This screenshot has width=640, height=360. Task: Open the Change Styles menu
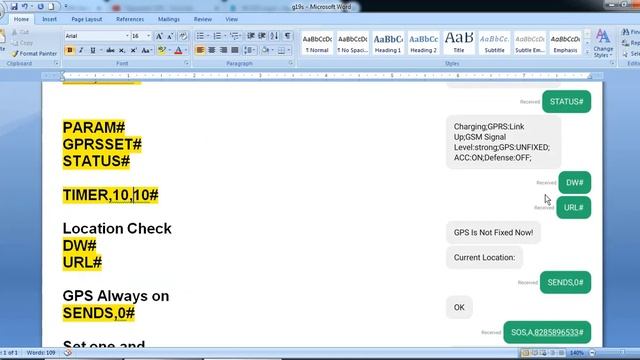tap(603, 43)
